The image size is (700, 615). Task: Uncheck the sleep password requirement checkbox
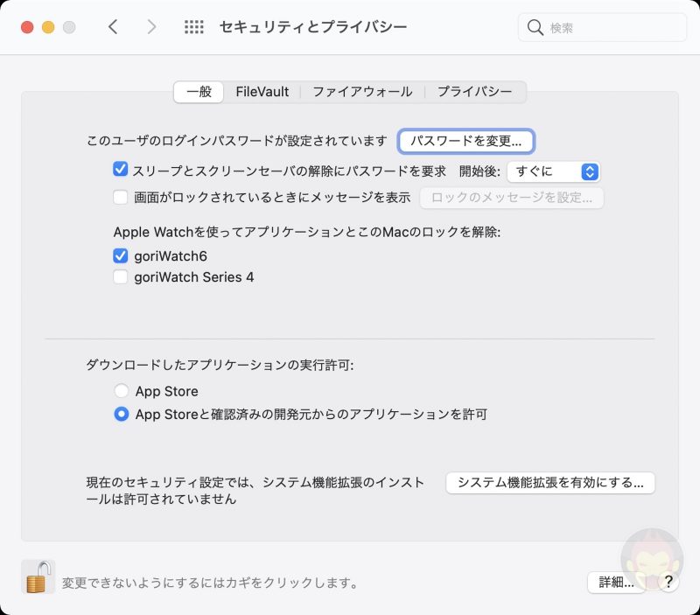tap(120, 168)
